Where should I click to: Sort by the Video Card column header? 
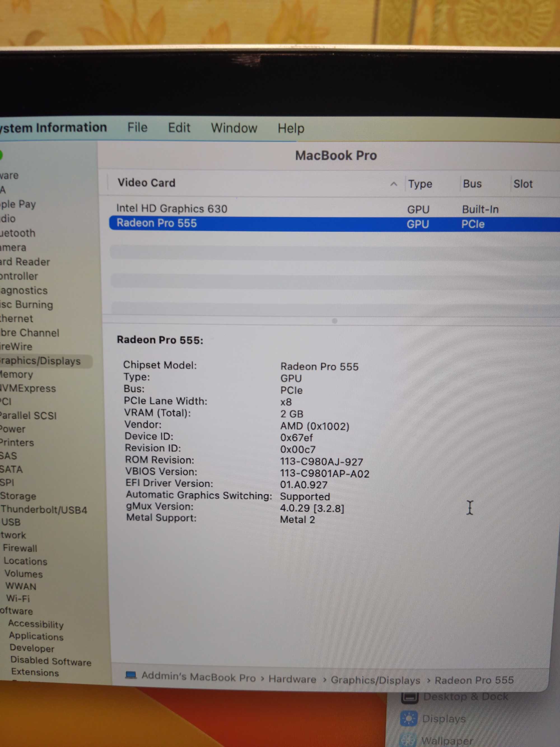point(146,183)
